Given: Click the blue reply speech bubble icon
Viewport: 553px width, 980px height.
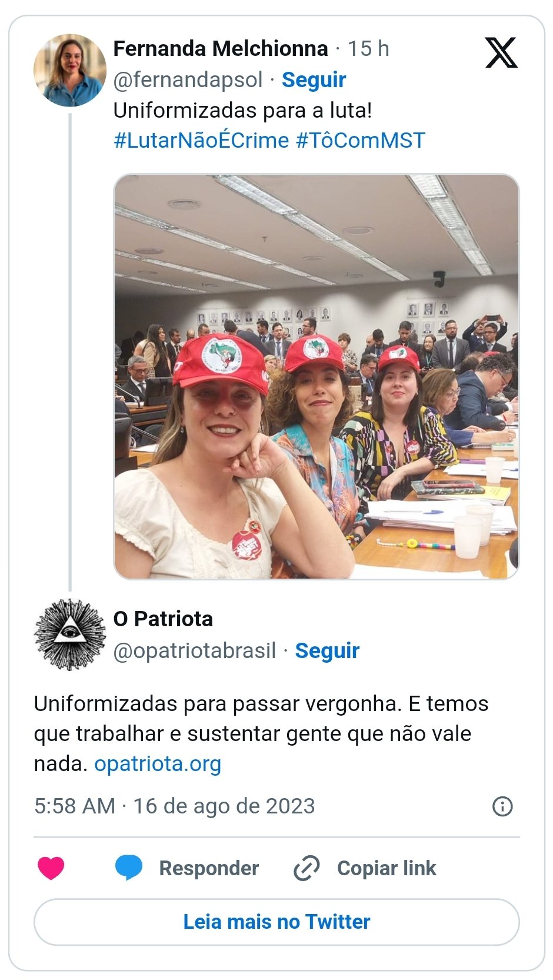Looking at the screenshot, I should coord(129,868).
